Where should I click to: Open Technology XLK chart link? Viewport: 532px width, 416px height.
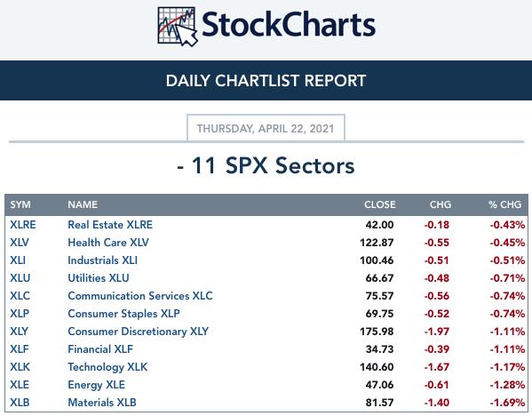pos(107,367)
